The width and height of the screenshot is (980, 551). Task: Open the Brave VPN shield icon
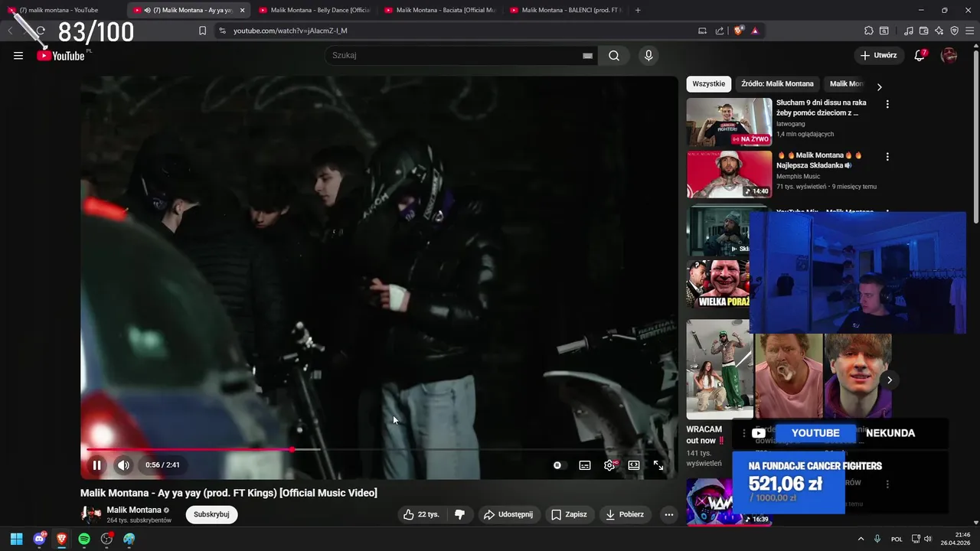click(x=954, y=31)
